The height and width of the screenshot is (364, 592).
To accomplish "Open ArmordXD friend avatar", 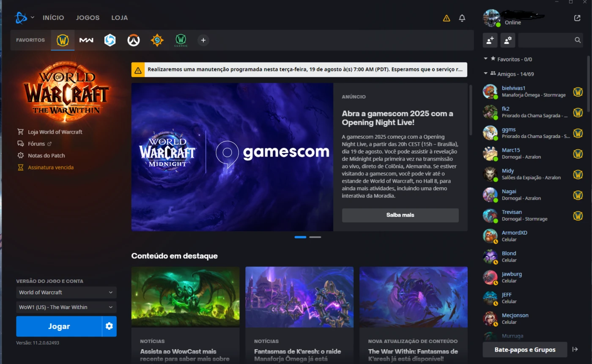I will [490, 236].
